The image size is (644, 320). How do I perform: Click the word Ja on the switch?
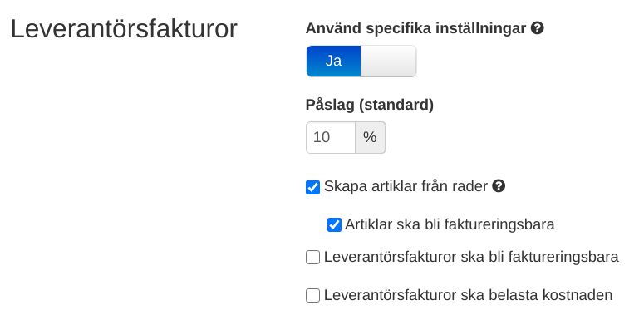pyautogui.click(x=333, y=61)
